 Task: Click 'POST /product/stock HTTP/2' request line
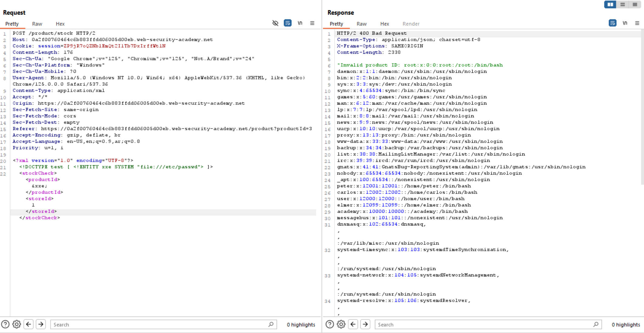tap(54, 33)
